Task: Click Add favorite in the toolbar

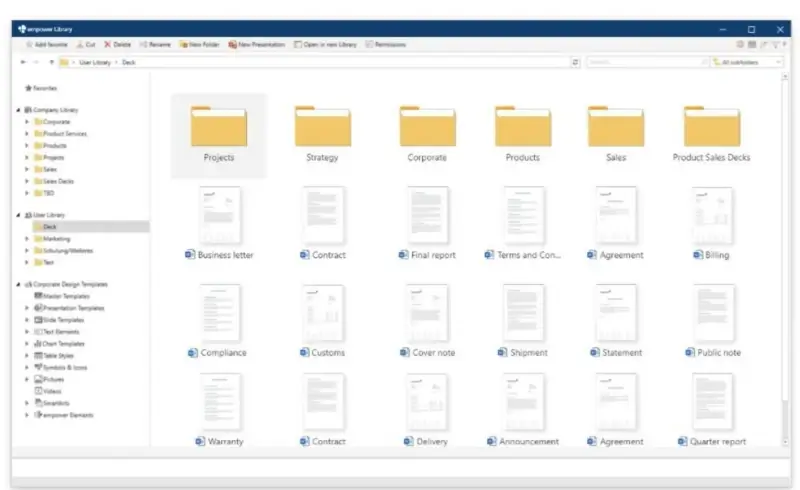Action: [46, 45]
